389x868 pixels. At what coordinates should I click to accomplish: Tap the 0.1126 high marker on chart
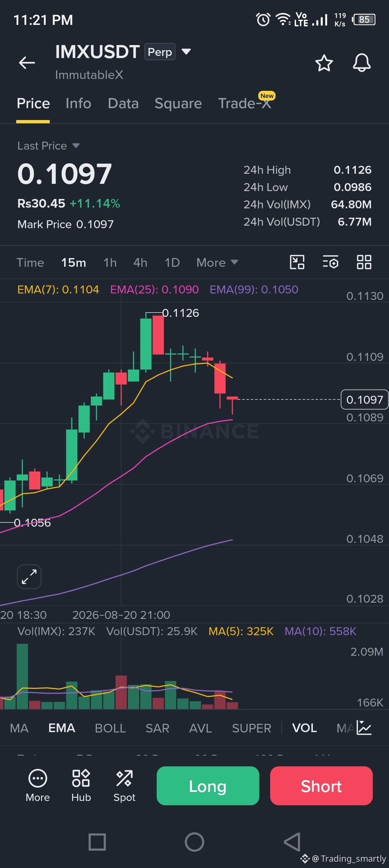[x=180, y=313]
